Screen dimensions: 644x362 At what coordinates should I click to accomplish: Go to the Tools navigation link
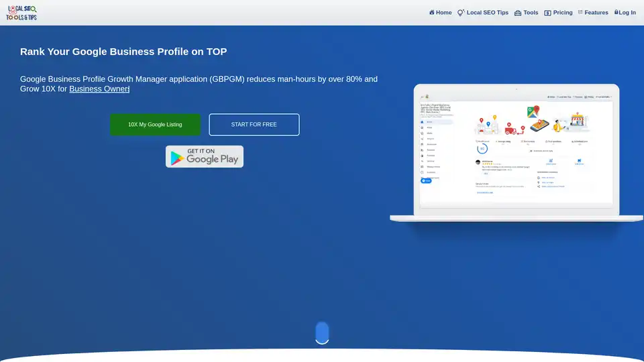[x=531, y=13]
